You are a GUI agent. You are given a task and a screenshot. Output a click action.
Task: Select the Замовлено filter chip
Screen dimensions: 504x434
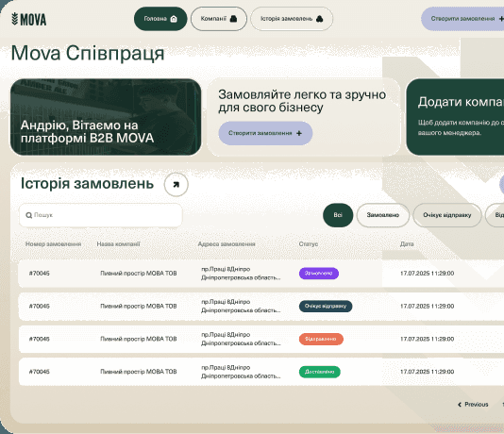pos(383,215)
